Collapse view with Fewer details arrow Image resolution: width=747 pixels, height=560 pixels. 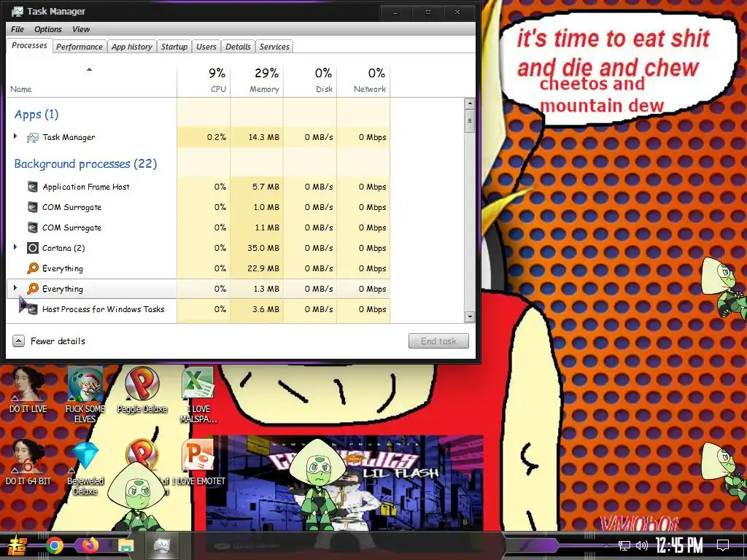pos(18,341)
